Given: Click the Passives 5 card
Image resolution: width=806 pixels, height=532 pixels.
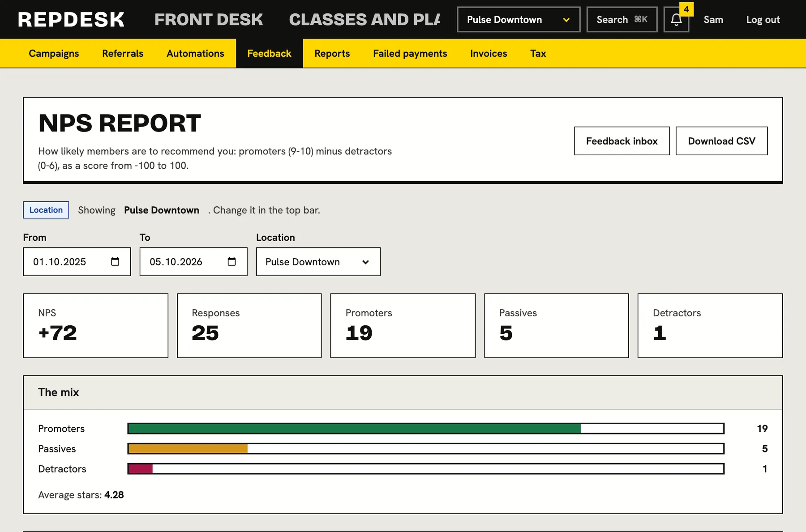Looking at the screenshot, I should click(556, 326).
